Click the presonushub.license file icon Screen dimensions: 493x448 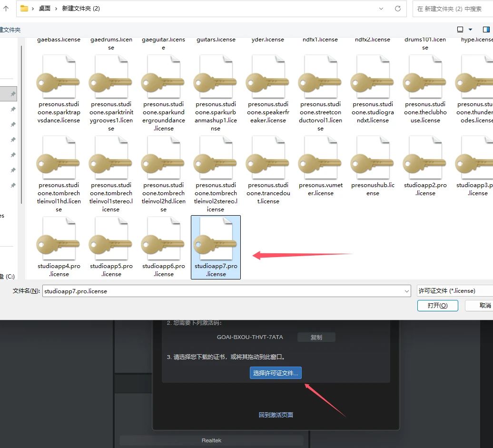coord(373,162)
